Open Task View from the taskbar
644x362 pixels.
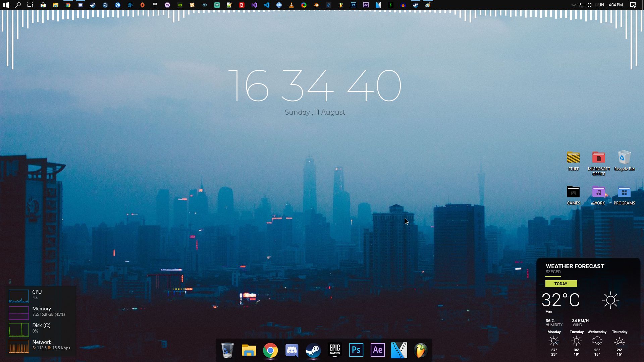point(30,5)
